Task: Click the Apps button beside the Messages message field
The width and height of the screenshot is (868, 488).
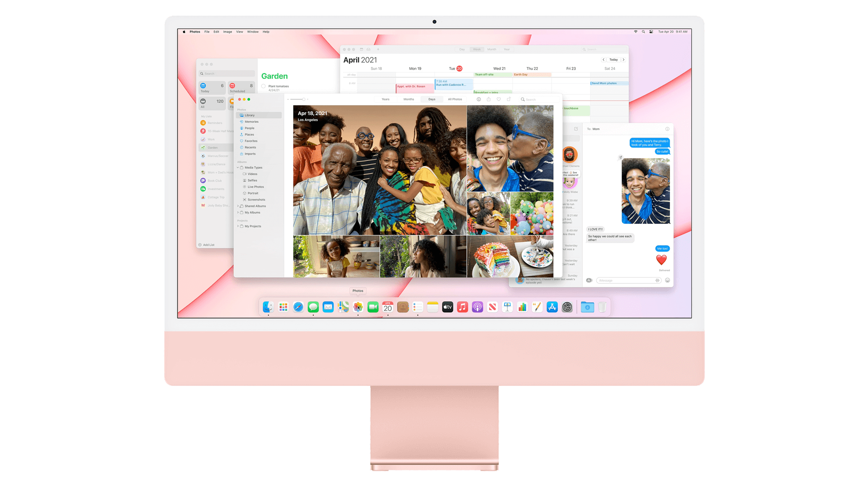Action: tap(589, 280)
